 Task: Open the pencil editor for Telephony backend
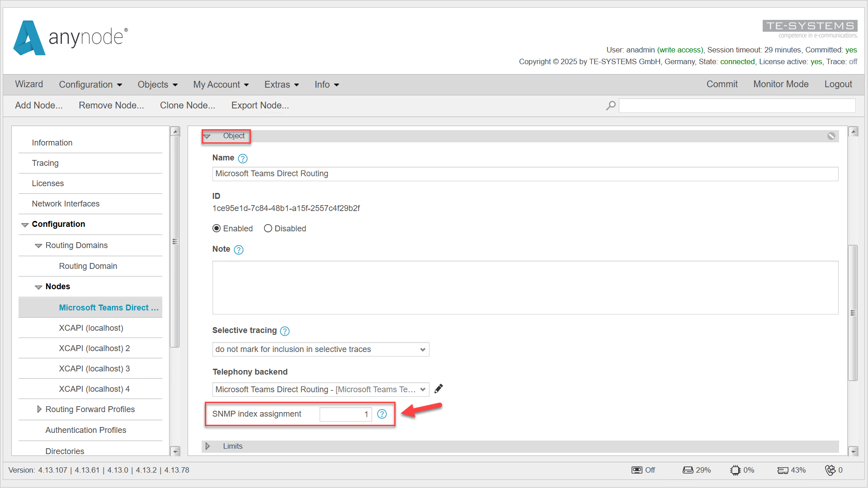438,389
